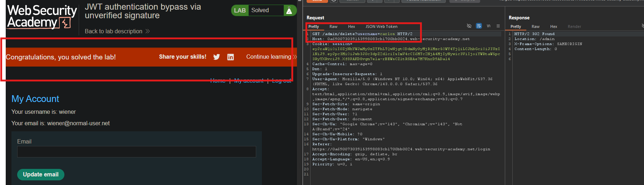The image size is (644, 185).
Task: Click the GET /admin/delete?username=carlos request line
Action: (x=362, y=34)
